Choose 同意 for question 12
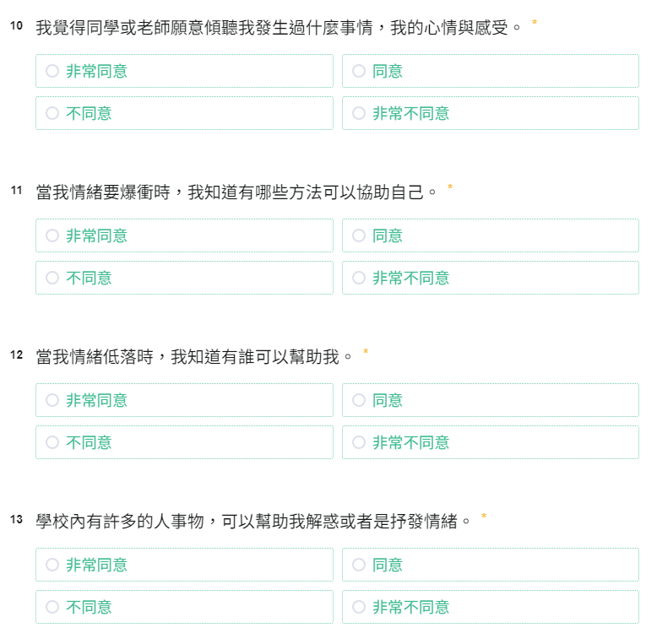Viewport: 657px width, 644px height. click(491, 400)
